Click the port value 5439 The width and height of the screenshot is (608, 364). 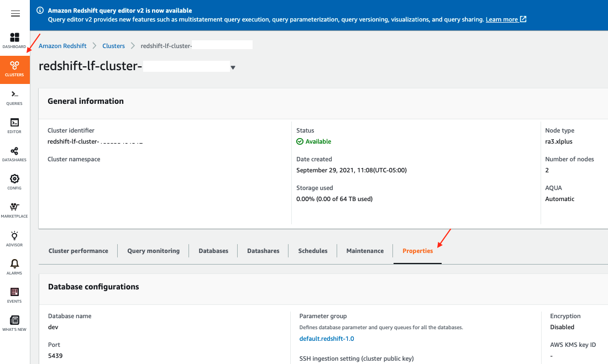[55, 356]
